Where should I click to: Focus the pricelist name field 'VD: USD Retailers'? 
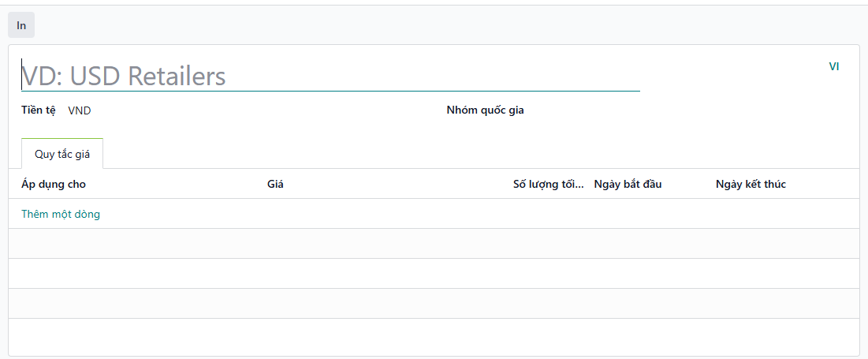(330, 76)
